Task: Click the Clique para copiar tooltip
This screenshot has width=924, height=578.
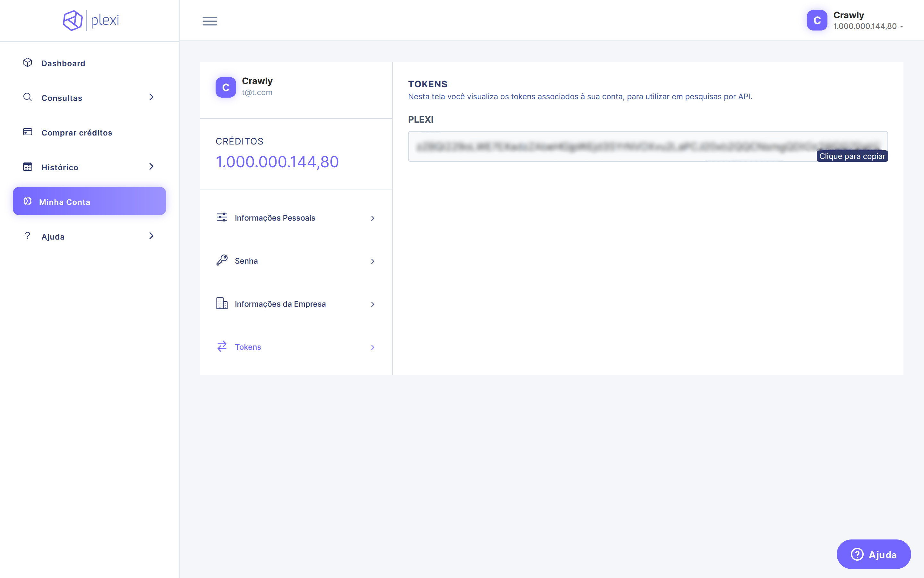Action: coord(852,156)
